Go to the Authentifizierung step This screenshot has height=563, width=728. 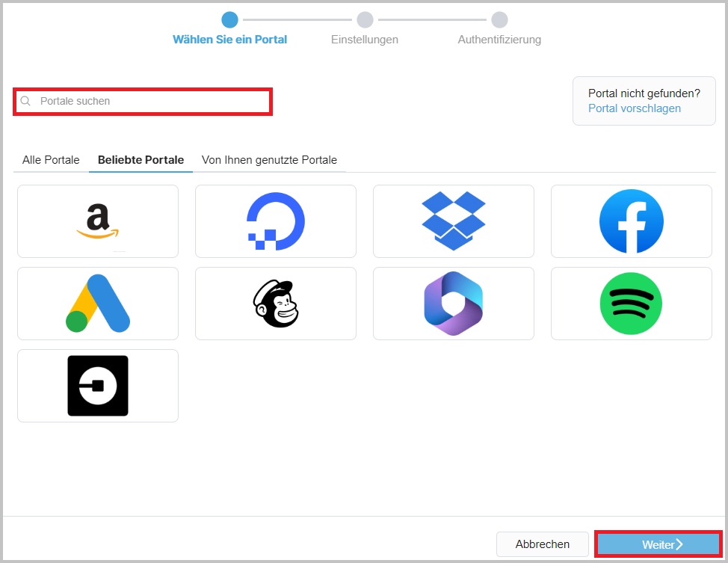(x=499, y=40)
